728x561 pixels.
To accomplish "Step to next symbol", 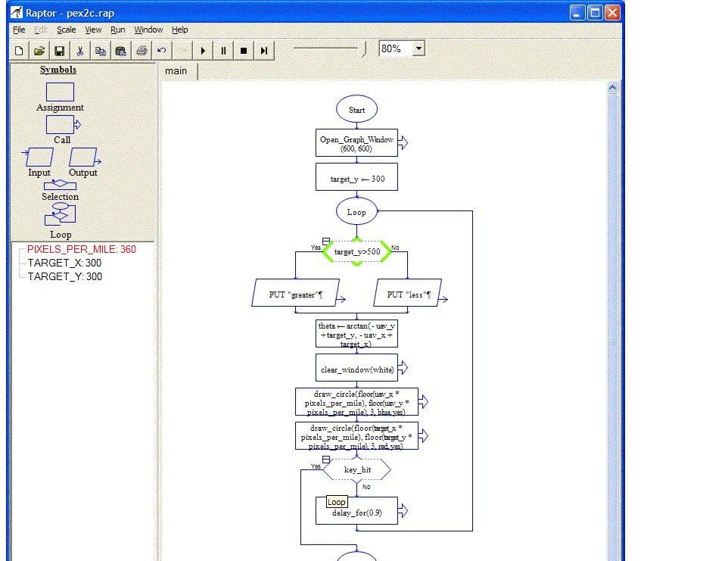I will tap(264, 51).
